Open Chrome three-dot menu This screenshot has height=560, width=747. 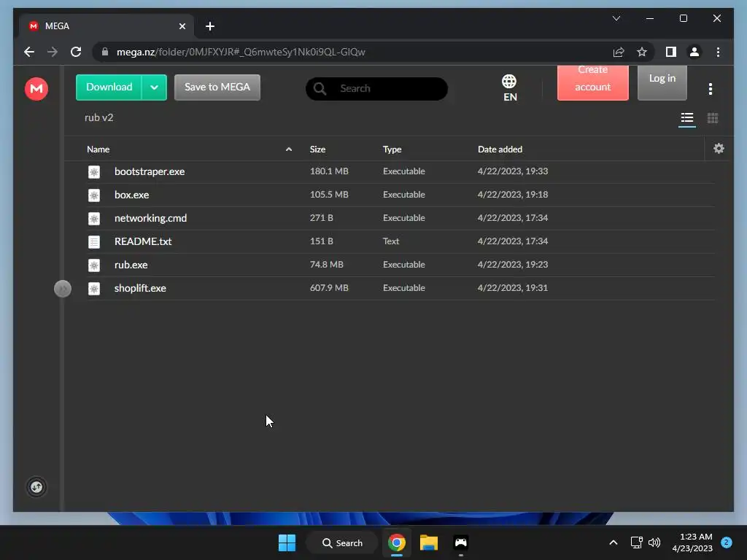tap(718, 52)
